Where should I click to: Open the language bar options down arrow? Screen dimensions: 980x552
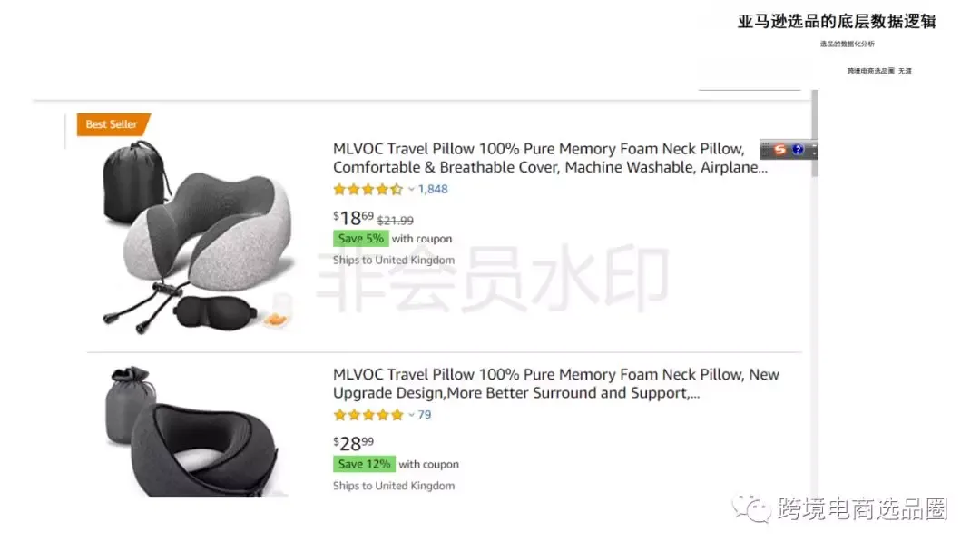point(814,153)
